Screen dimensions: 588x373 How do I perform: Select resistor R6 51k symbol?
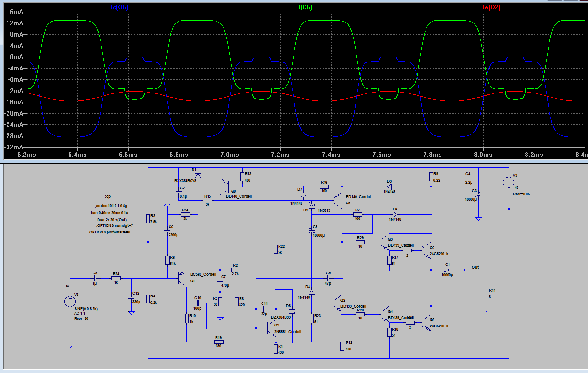[167, 260]
